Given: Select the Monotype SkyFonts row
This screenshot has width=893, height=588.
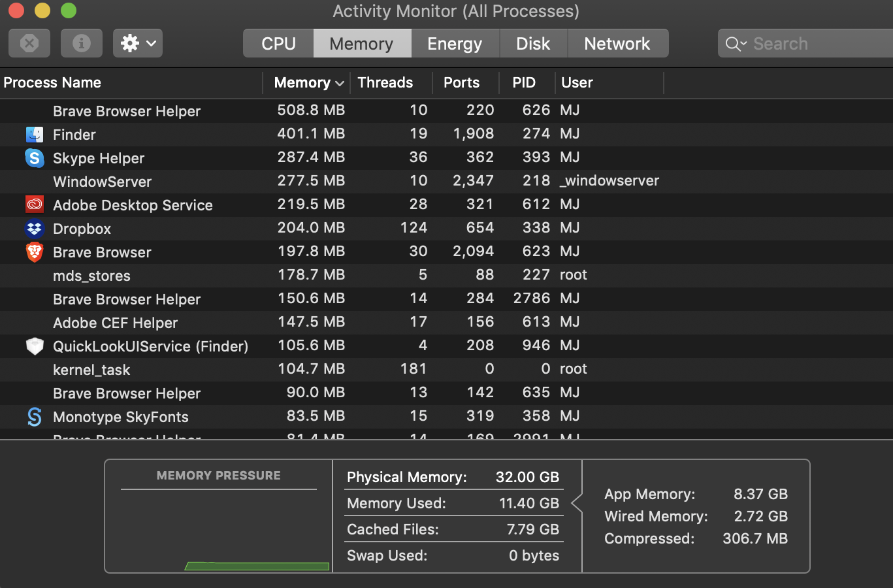Looking at the screenshot, I should [446, 417].
